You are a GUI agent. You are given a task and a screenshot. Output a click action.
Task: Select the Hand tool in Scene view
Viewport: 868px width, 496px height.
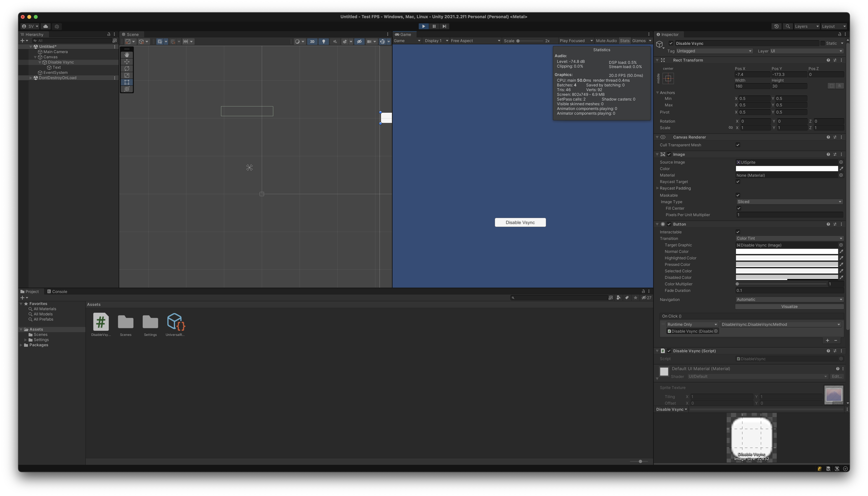pyautogui.click(x=127, y=55)
